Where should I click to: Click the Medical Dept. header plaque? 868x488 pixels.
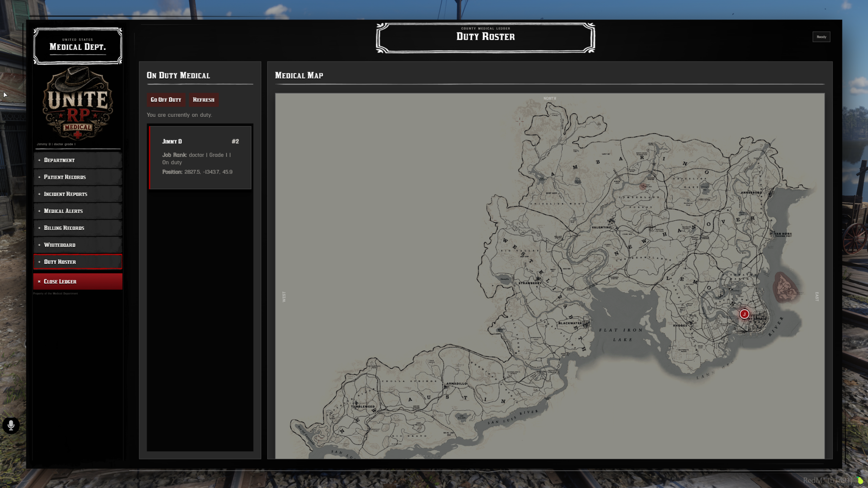[78, 46]
